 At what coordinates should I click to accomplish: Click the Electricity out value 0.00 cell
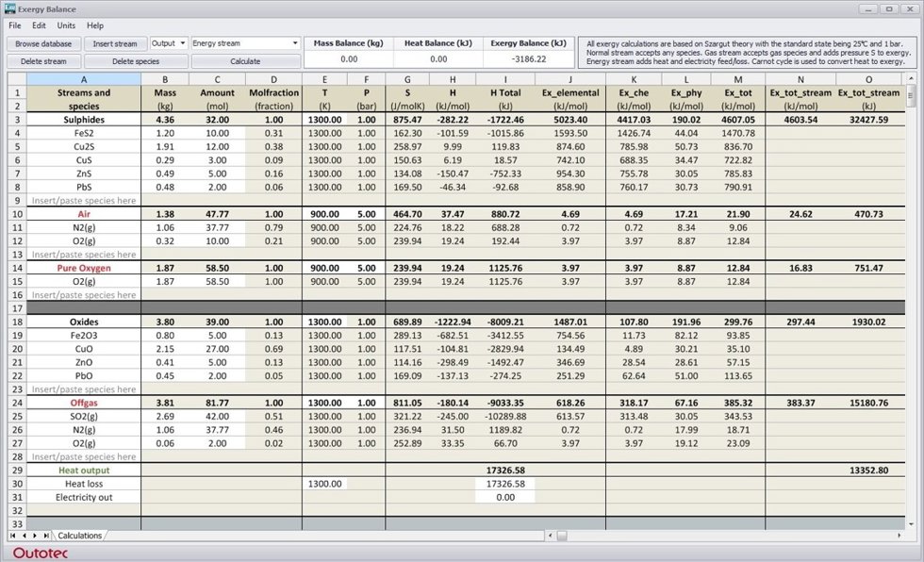(505, 497)
